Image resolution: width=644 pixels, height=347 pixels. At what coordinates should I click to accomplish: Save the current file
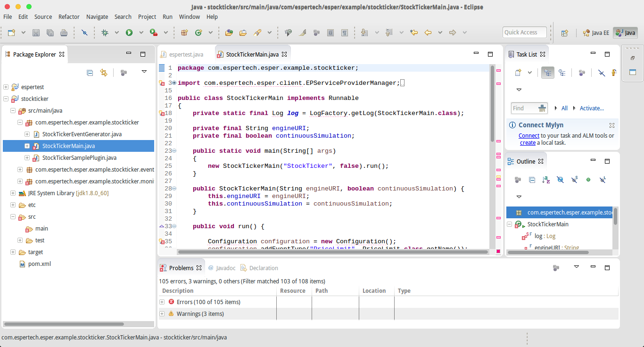(36, 32)
